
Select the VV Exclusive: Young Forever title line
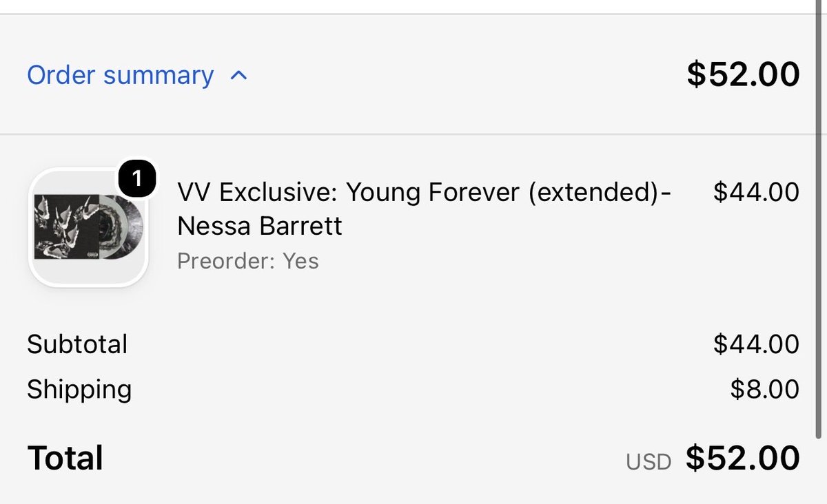424,193
